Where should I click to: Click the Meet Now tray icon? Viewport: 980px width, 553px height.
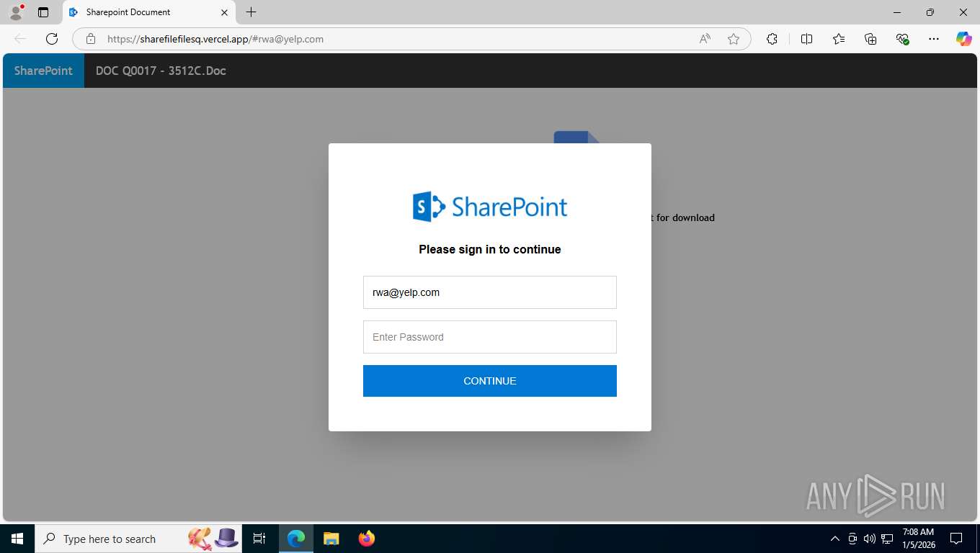click(x=852, y=539)
